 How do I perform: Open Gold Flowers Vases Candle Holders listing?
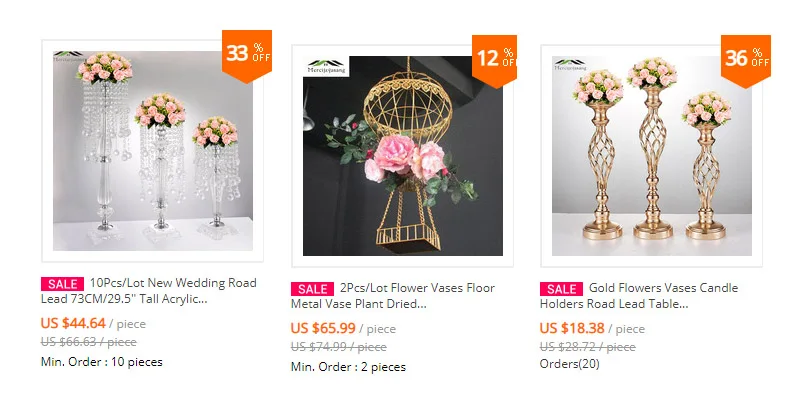639,296
